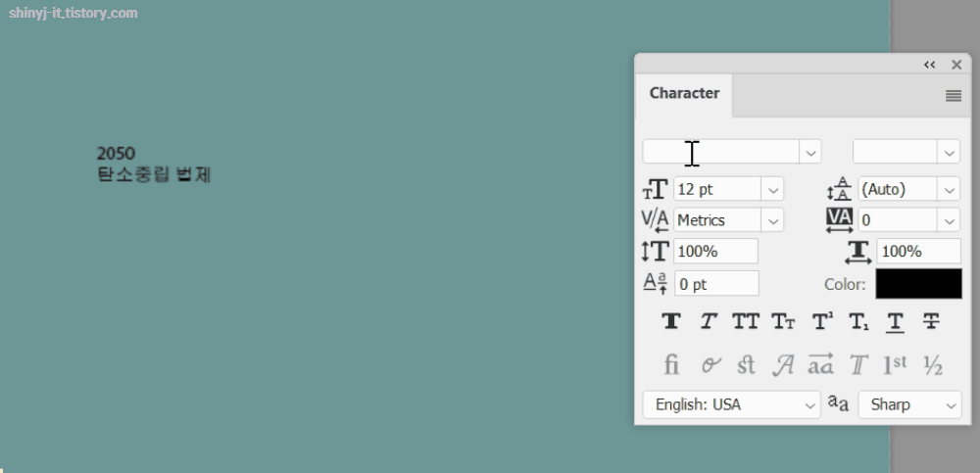Viewport: 980px width, 473px height.
Task: Enable swash characters icon
Action: pyautogui.click(x=782, y=364)
